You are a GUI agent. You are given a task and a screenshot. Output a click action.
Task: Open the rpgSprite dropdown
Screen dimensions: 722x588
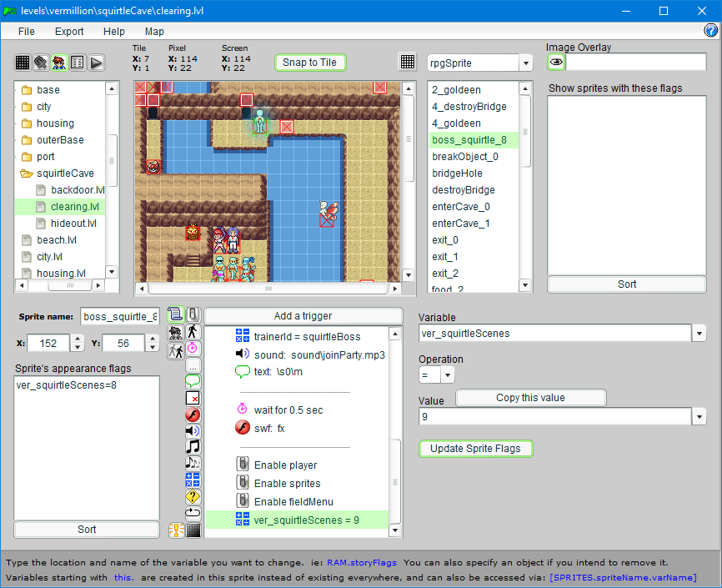click(525, 63)
